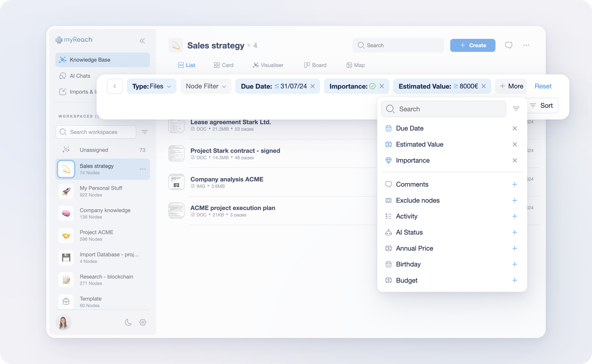592x364 pixels.
Task: Toggle dark mode moon icon
Action: [x=128, y=322]
